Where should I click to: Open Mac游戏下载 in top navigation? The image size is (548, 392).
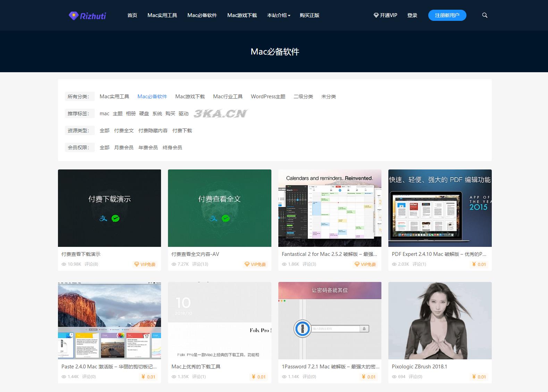pyautogui.click(x=242, y=15)
